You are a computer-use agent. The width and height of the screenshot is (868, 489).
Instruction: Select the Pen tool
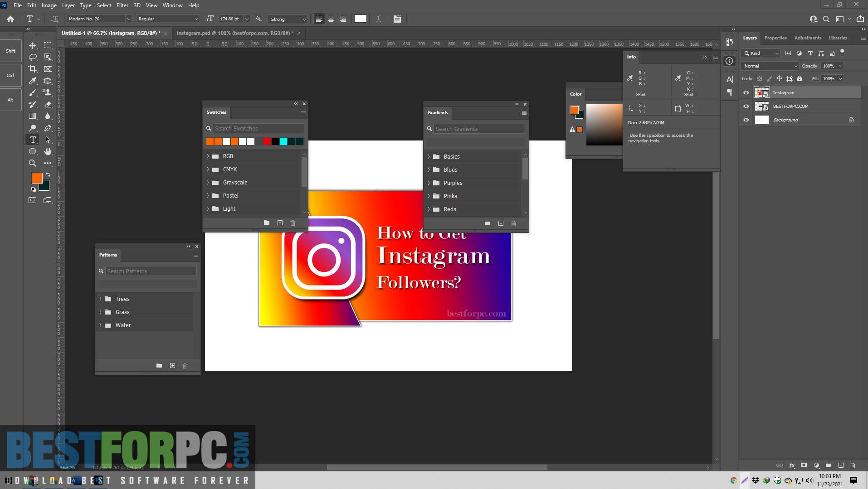[48, 128]
